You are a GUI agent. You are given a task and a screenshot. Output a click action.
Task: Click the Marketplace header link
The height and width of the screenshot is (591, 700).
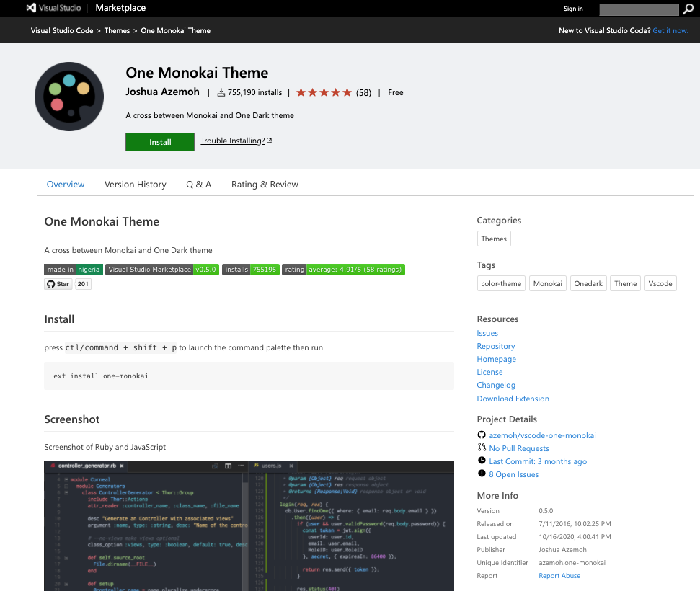click(x=120, y=8)
